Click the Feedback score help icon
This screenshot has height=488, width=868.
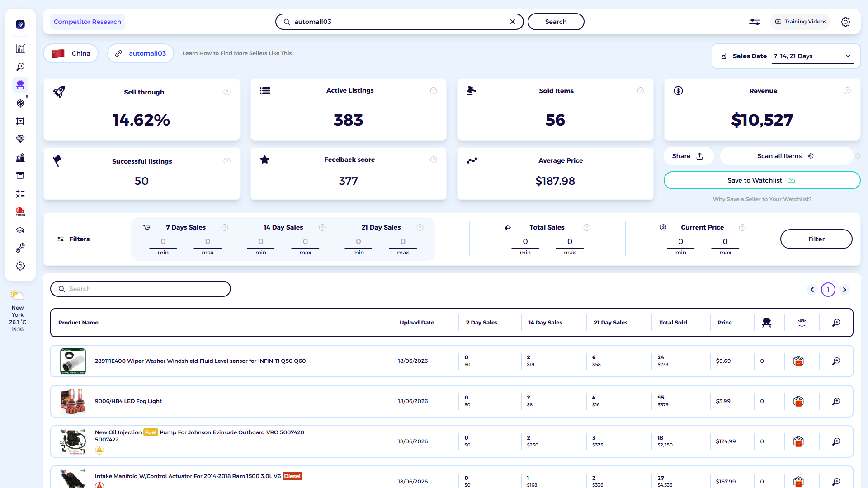tap(434, 160)
